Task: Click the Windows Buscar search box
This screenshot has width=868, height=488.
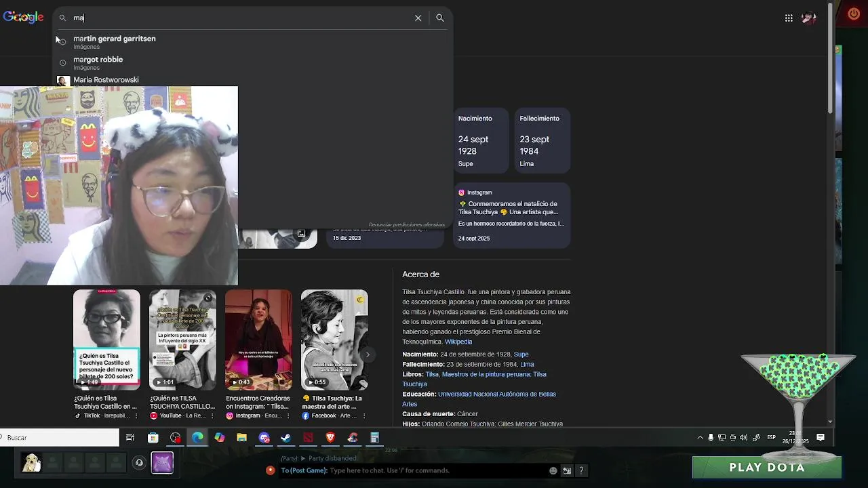Action: click(x=60, y=438)
